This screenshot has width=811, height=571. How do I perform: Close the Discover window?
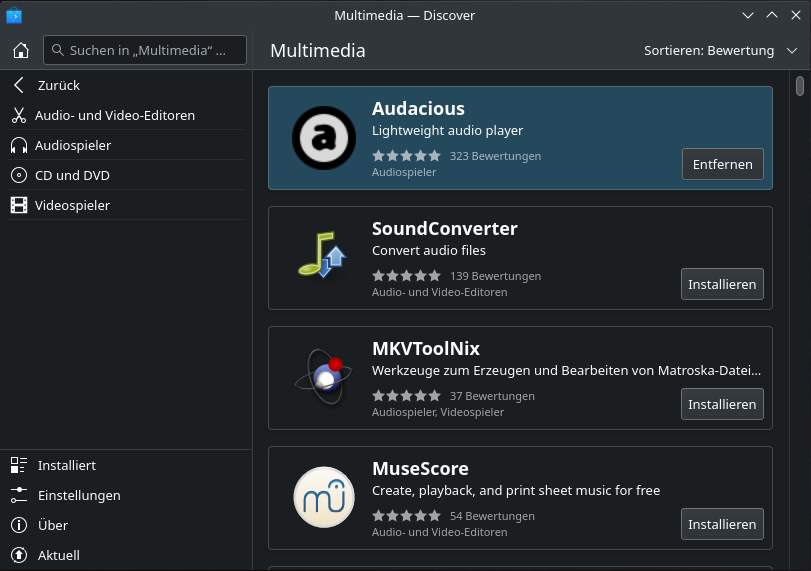point(795,16)
